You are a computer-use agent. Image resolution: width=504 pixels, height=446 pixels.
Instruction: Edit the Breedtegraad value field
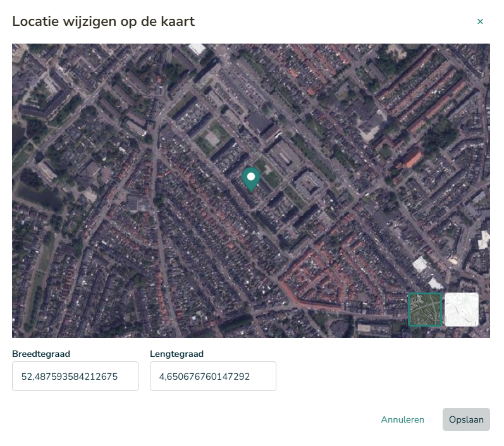75,377
